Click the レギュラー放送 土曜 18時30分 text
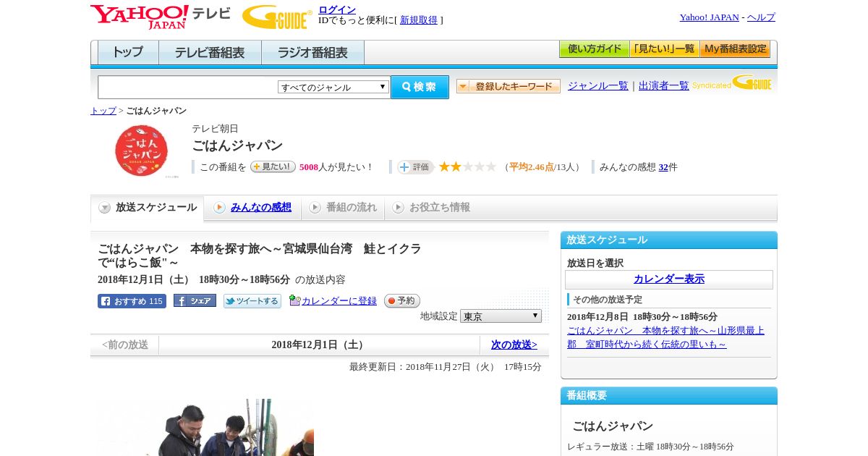Screen dimensions: 868x456 coord(650,447)
